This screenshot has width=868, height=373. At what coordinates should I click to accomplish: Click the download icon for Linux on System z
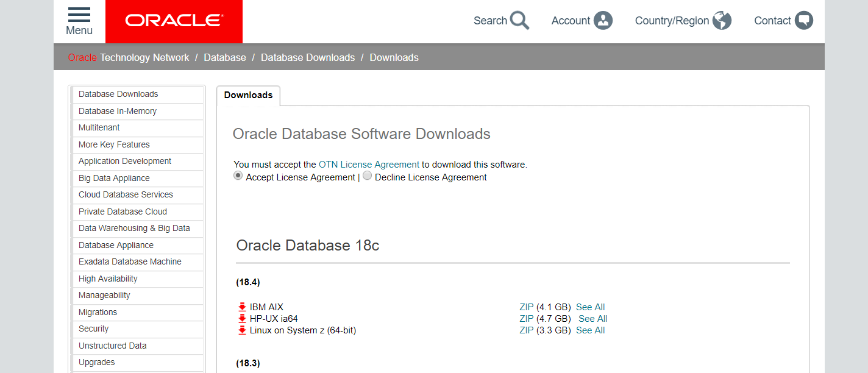pos(241,330)
